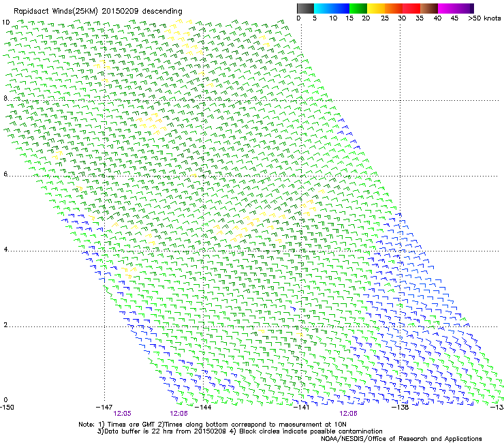Click the '12:06' time label beside -144
The width and height of the screenshot is (504, 443).
[x=178, y=414]
